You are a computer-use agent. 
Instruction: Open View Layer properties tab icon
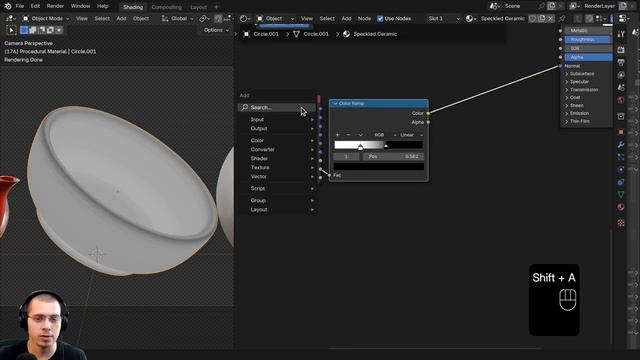[x=621, y=75]
